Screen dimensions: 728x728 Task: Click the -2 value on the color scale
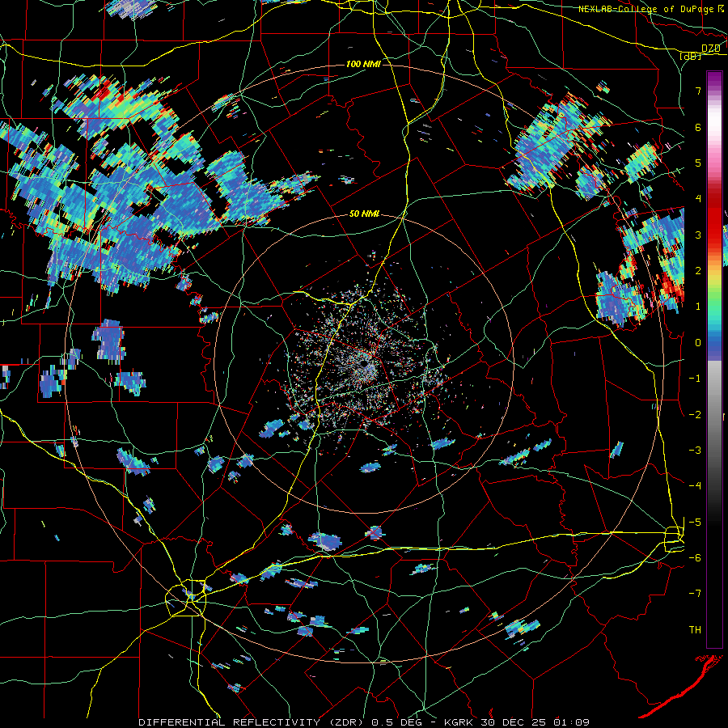tap(695, 415)
